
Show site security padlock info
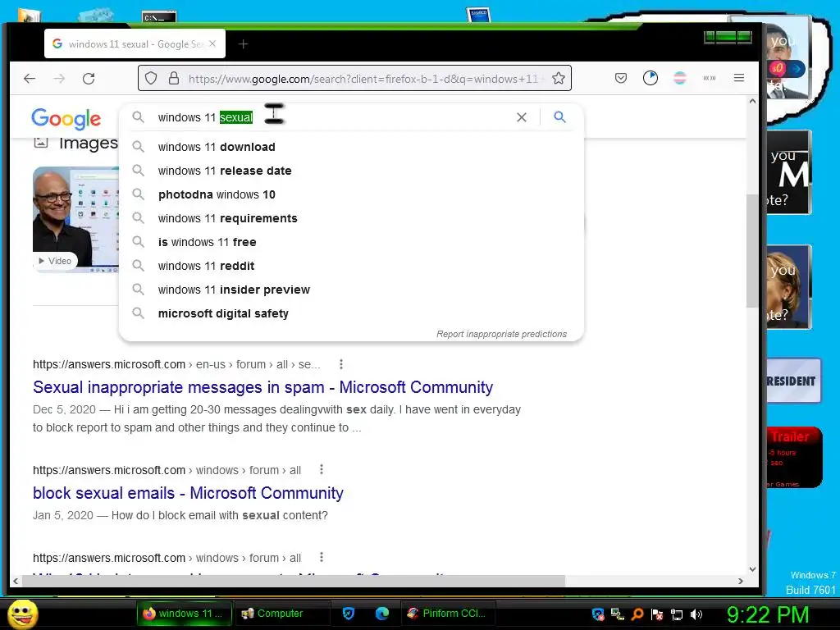(174, 78)
